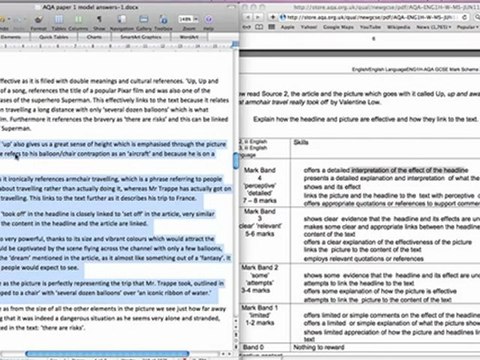Click Word title AQA paper 1 model answers-1.docx

tap(90, 7)
